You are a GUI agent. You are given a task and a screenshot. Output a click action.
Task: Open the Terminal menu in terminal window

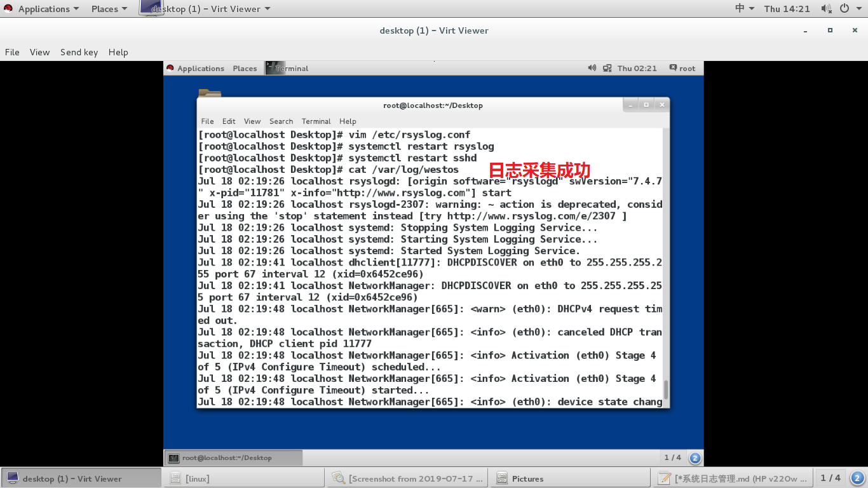pyautogui.click(x=316, y=121)
